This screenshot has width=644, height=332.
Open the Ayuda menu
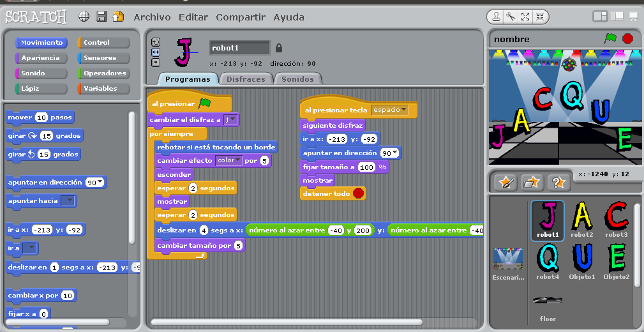click(288, 17)
